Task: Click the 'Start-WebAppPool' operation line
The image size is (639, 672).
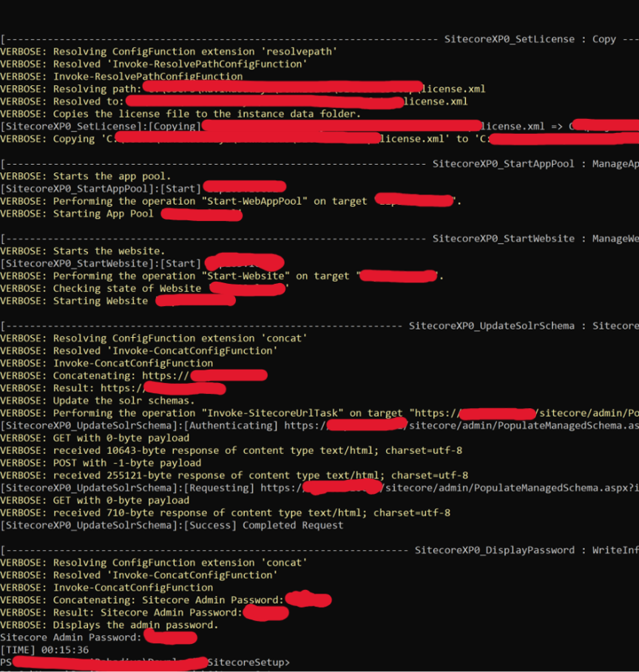Action: [x=231, y=200]
